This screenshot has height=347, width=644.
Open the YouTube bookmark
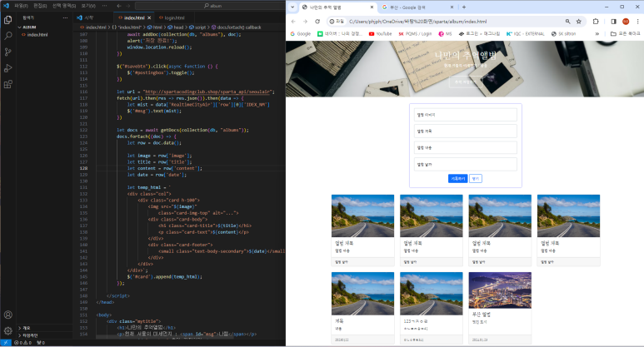(381, 33)
